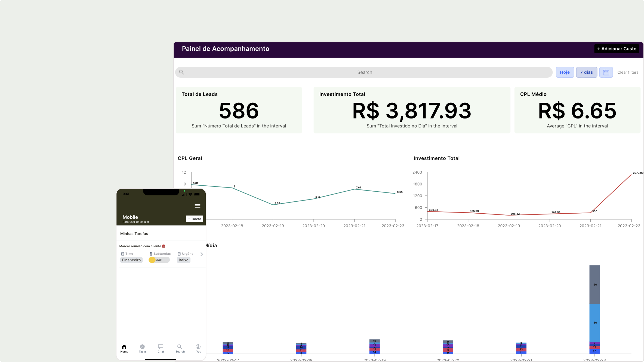Expand task details chevron arrow
This screenshot has width=644, height=362.
(x=202, y=254)
